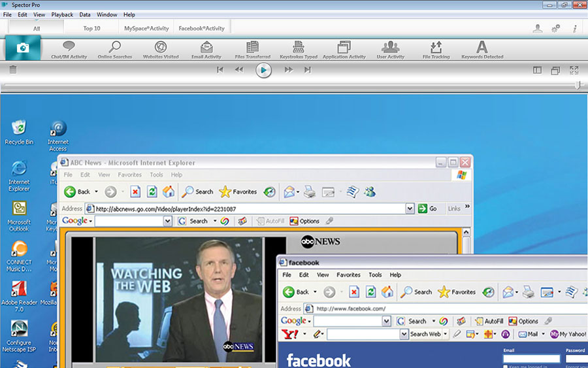Click the facebook Email input field
The width and height of the screenshot is (588, 368).
pos(532,359)
